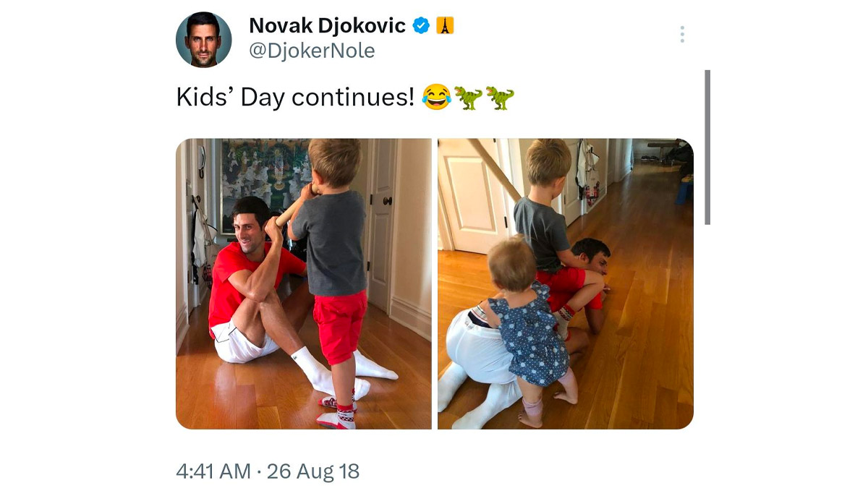The image size is (868, 488).
Task: Click the gray vertical scrollbar thumb
Action: [707, 147]
